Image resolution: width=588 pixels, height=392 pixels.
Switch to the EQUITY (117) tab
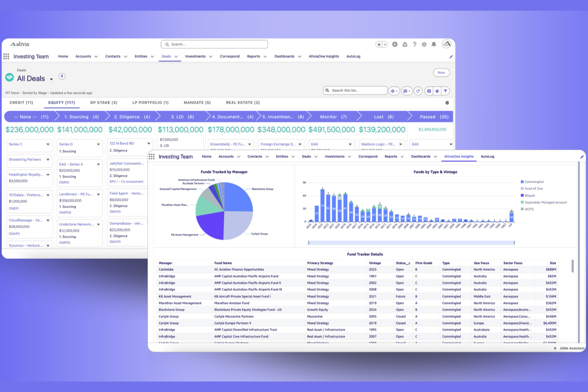[x=62, y=102]
